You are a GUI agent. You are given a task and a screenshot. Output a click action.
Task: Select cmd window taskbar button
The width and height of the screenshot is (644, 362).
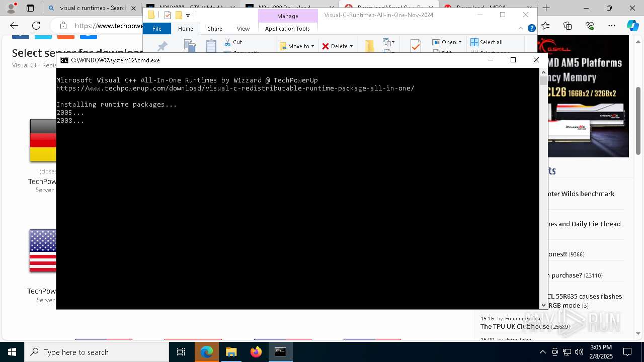[x=280, y=352]
